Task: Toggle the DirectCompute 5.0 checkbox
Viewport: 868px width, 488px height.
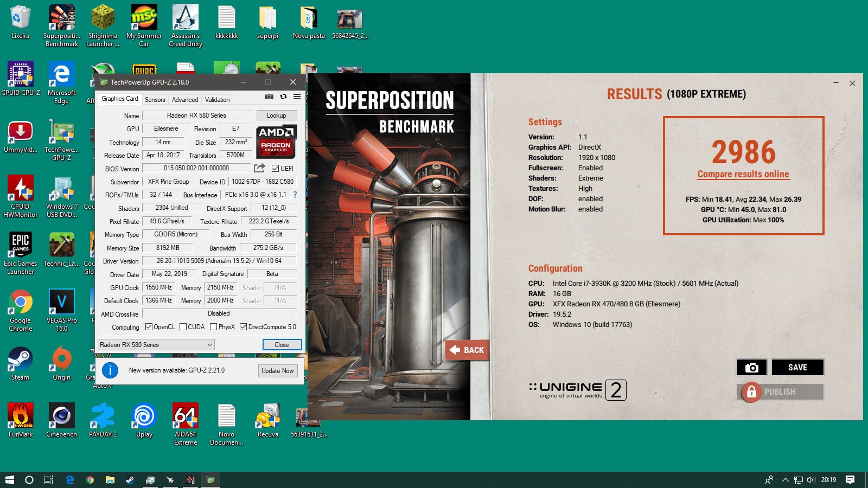Action: [x=244, y=327]
